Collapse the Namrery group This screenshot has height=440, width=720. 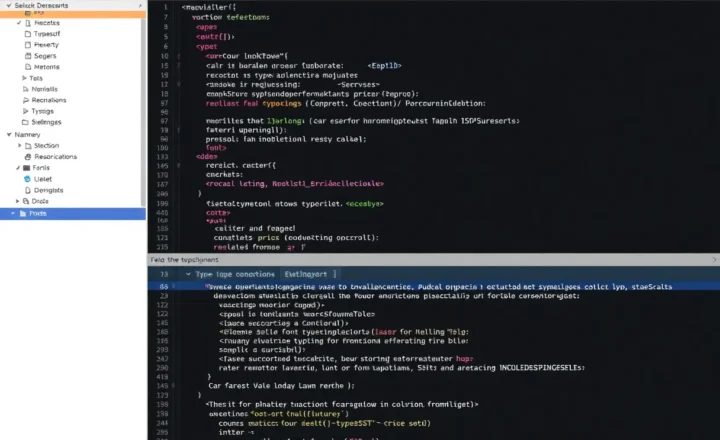coord(9,134)
